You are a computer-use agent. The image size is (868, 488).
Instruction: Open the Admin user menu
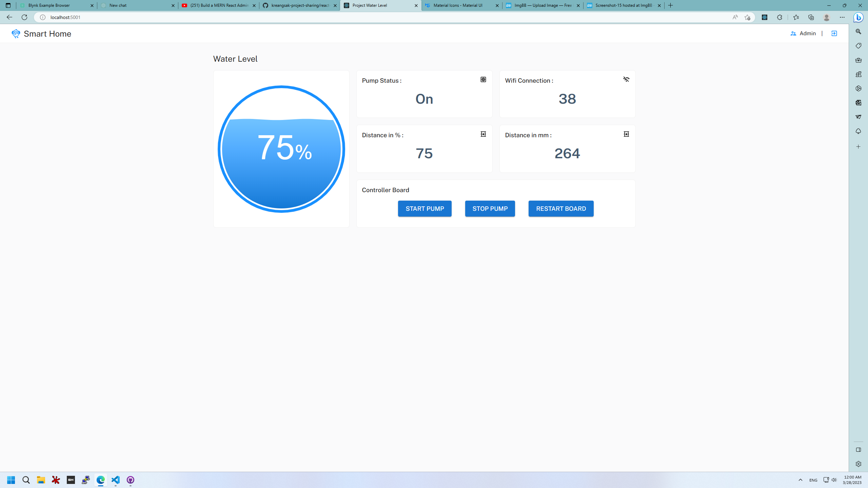(803, 33)
